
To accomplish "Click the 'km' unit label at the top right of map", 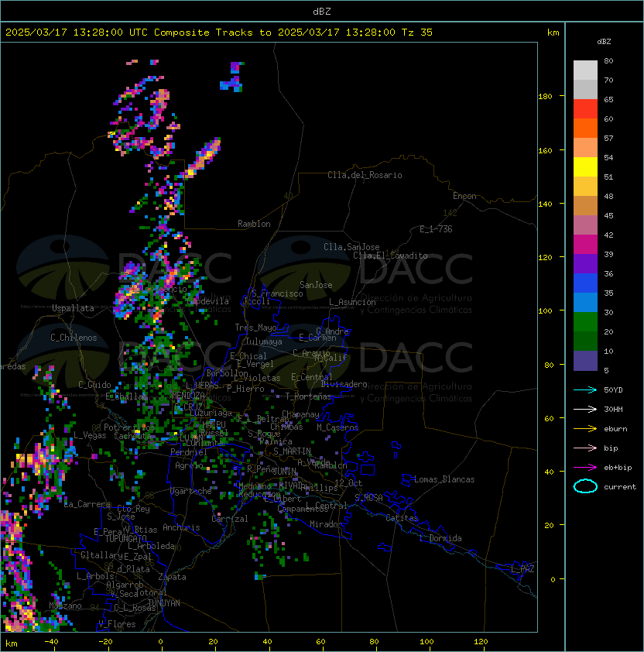I will pyautogui.click(x=553, y=33).
